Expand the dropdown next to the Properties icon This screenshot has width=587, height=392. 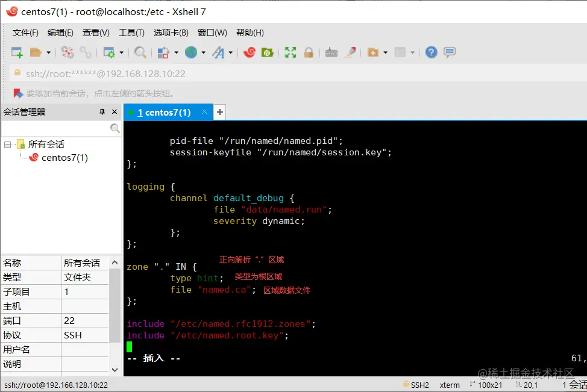click(x=121, y=52)
